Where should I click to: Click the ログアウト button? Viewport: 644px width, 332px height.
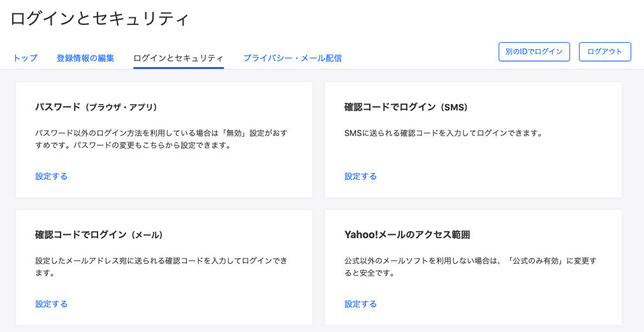click(x=604, y=52)
